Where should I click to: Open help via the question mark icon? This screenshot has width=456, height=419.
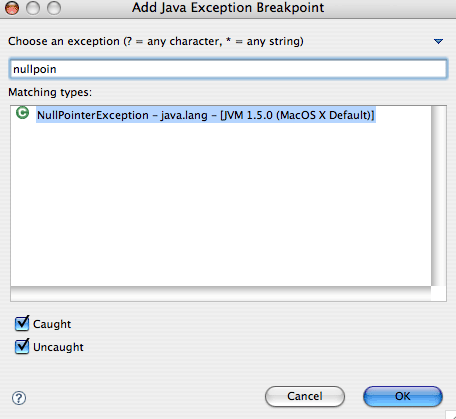[x=19, y=398]
